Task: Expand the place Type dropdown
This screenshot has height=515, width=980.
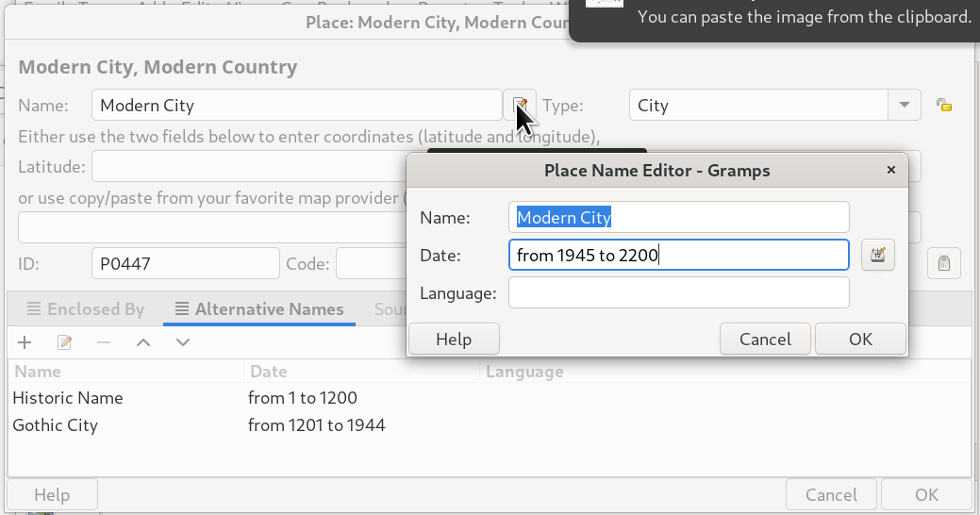Action: (x=905, y=105)
